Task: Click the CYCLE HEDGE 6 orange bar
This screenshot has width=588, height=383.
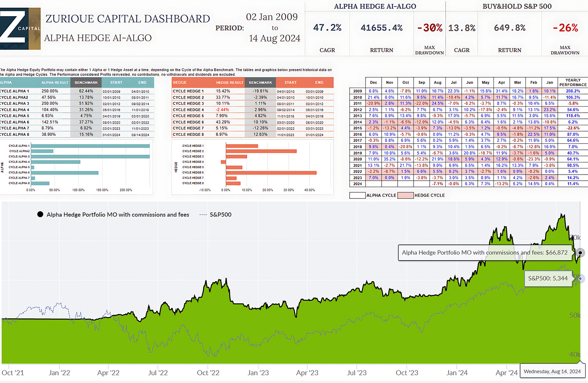Action: coord(271,173)
